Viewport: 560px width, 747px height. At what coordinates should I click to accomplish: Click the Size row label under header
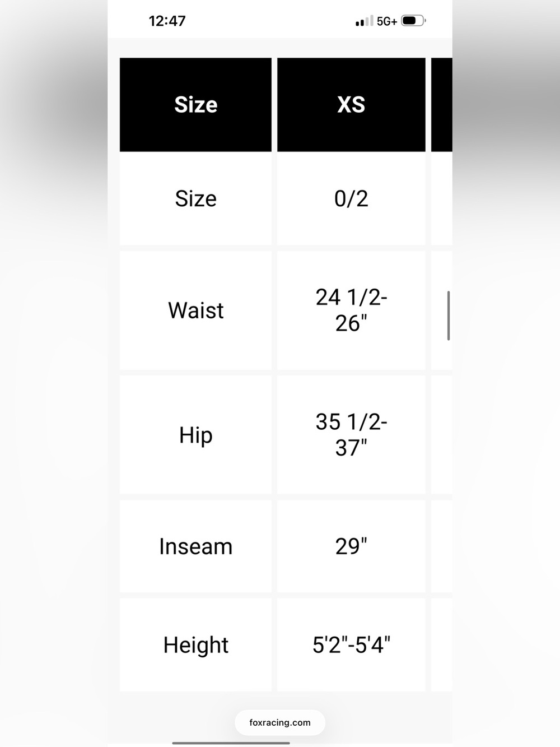(195, 198)
